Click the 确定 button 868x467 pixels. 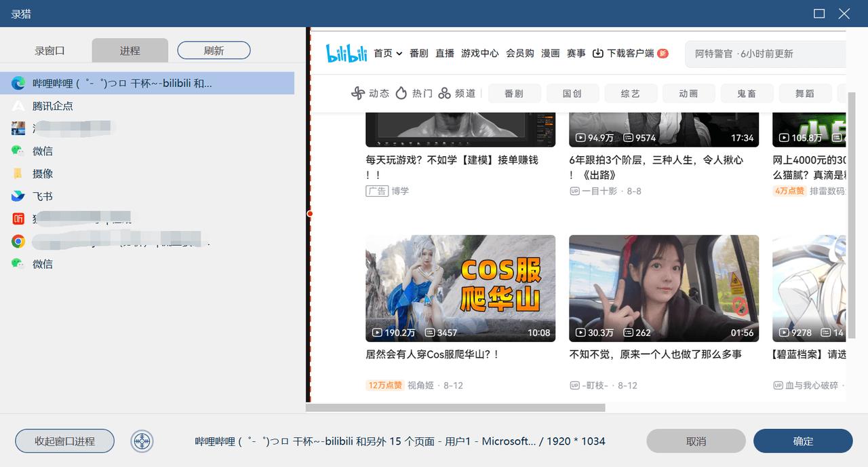[803, 441]
